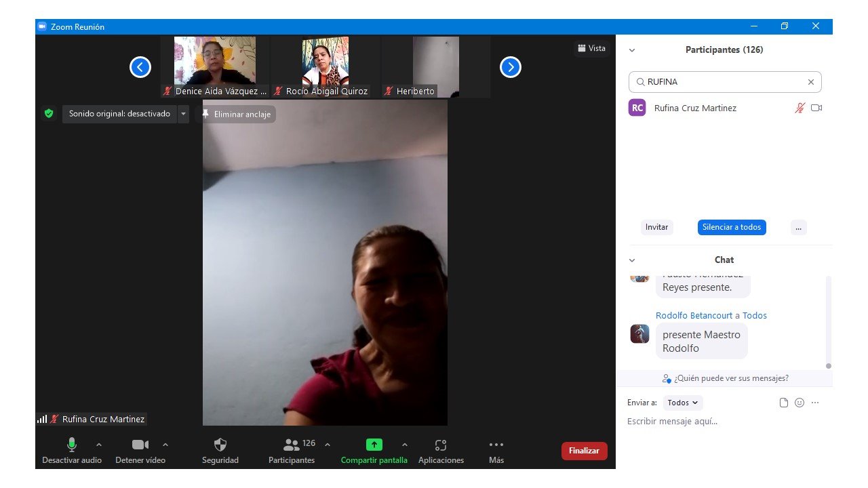
Task: Click Eliminar anclaje to unpin video
Action: 236,114
